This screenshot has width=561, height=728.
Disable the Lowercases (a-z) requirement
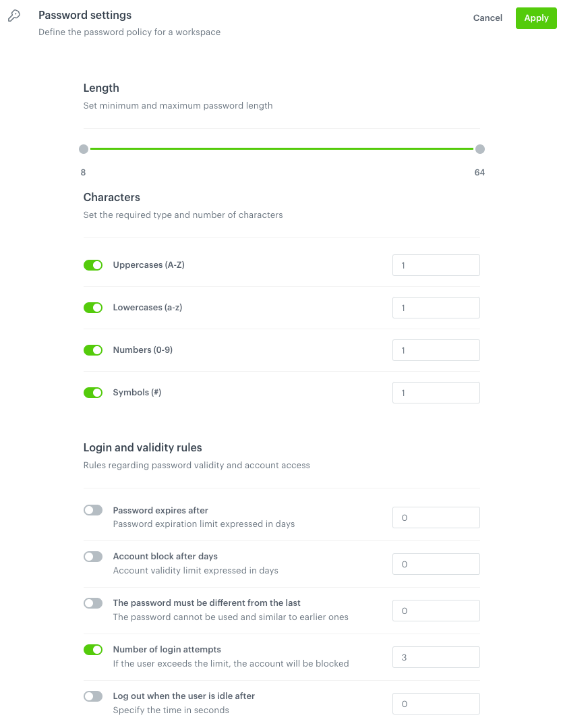(x=93, y=307)
